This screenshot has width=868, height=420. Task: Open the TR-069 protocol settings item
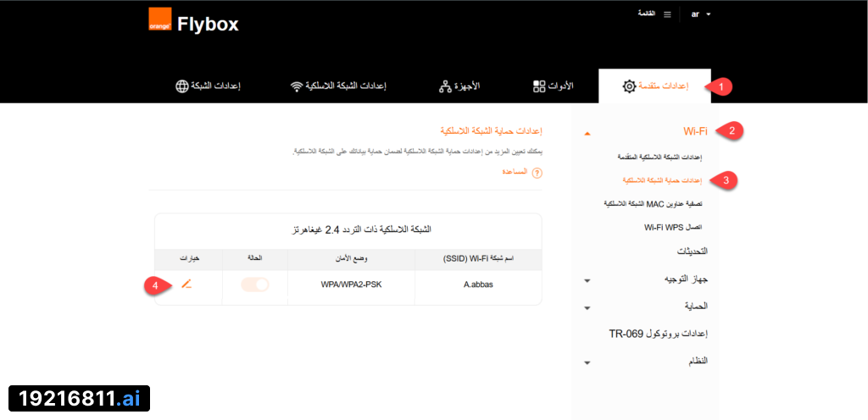pos(659,334)
